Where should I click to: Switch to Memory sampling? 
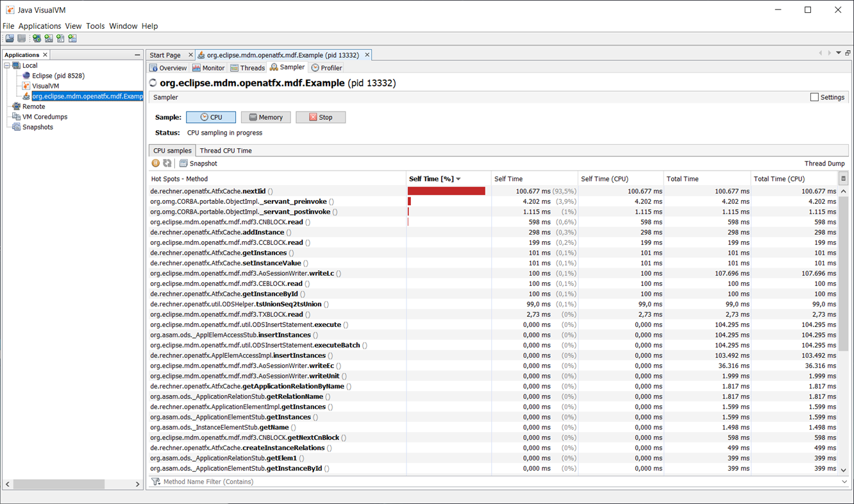[x=265, y=117]
